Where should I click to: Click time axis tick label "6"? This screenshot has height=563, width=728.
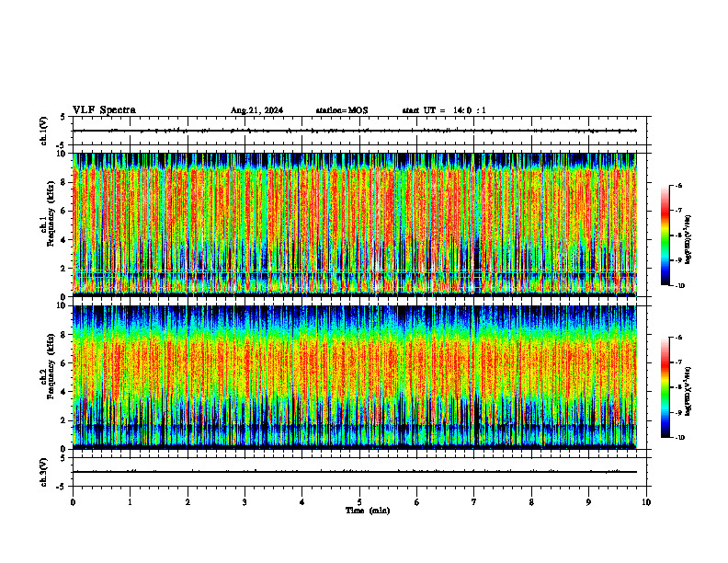[x=417, y=502]
